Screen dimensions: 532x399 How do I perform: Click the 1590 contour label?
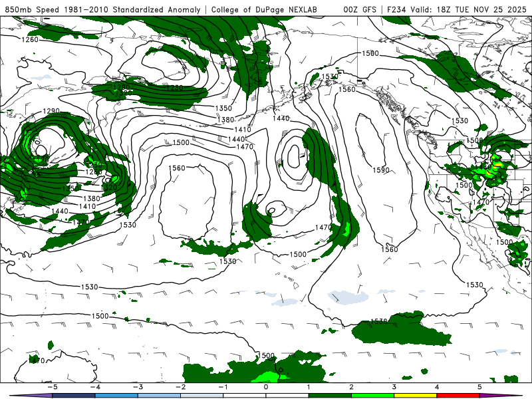click(380, 170)
